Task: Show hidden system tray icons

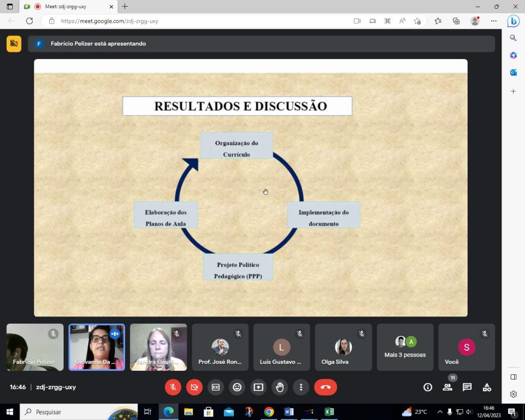Action: coord(440,412)
